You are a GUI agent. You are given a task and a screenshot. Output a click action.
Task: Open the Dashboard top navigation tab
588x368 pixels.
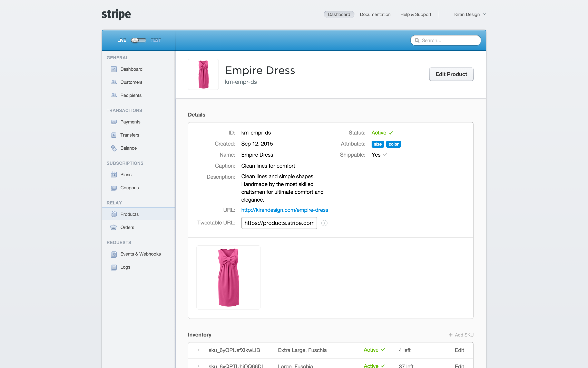[x=339, y=14]
